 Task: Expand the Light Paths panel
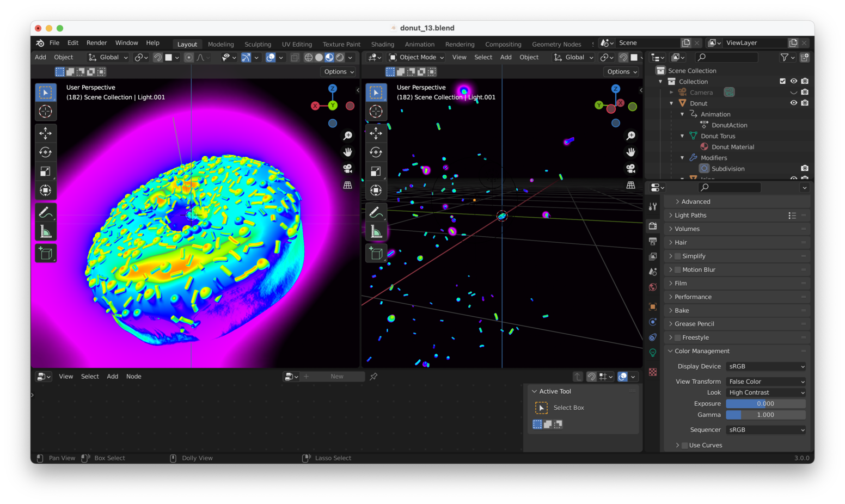coord(690,216)
